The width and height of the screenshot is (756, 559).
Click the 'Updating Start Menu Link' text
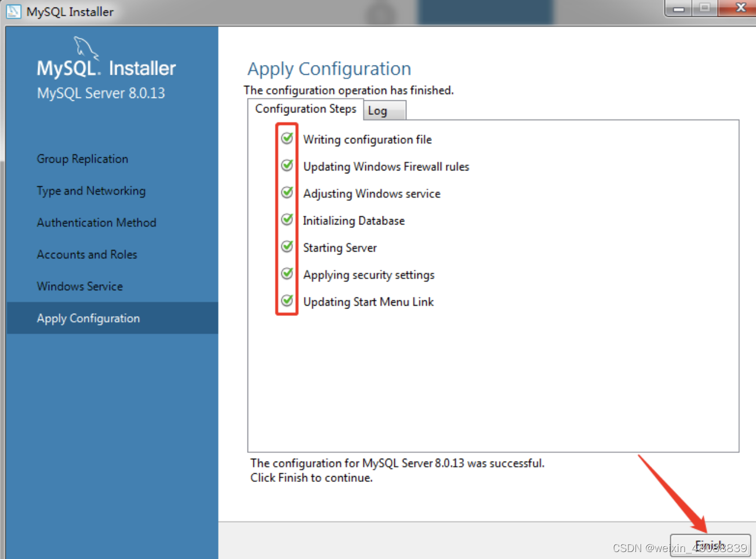368,302
